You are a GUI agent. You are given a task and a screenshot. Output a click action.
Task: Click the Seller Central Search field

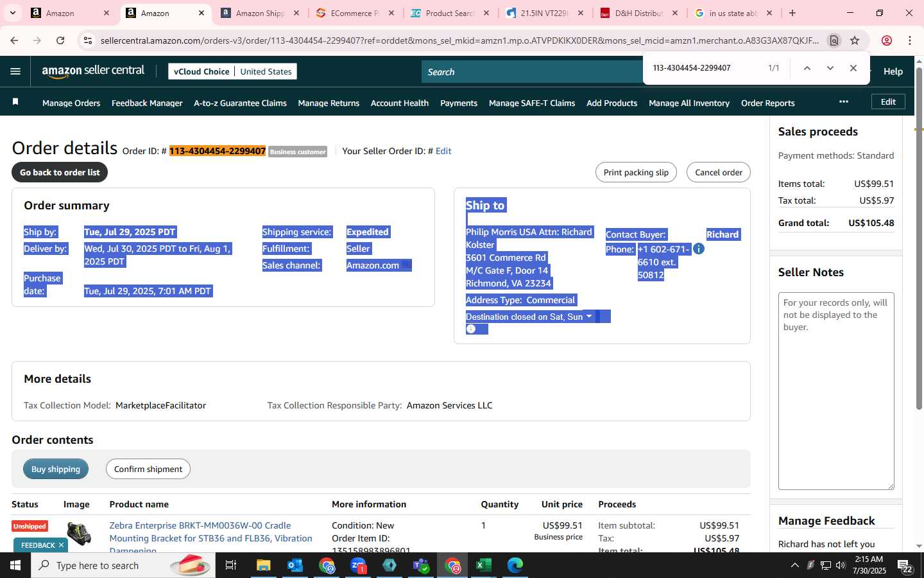click(x=533, y=72)
